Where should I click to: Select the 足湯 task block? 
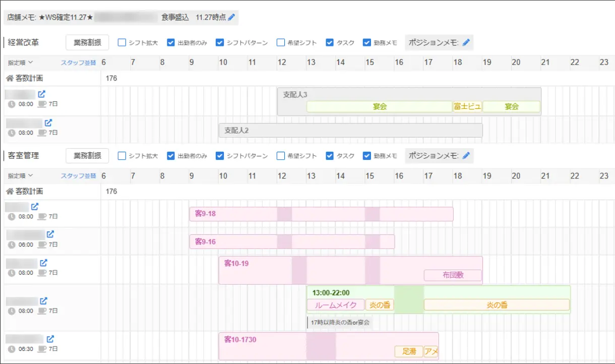409,351
